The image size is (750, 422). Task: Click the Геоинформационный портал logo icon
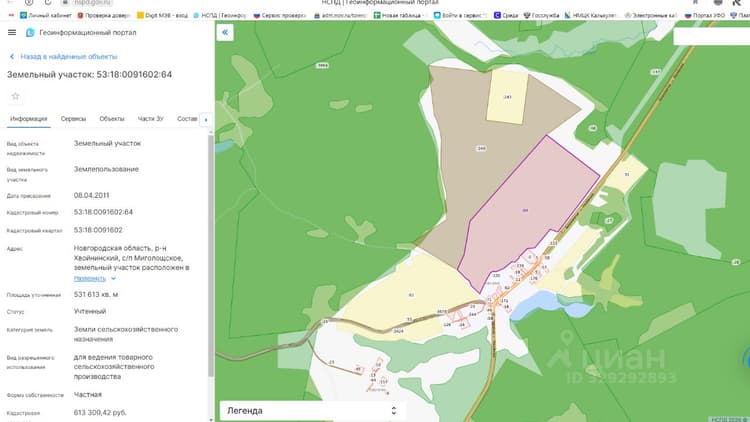pos(30,33)
